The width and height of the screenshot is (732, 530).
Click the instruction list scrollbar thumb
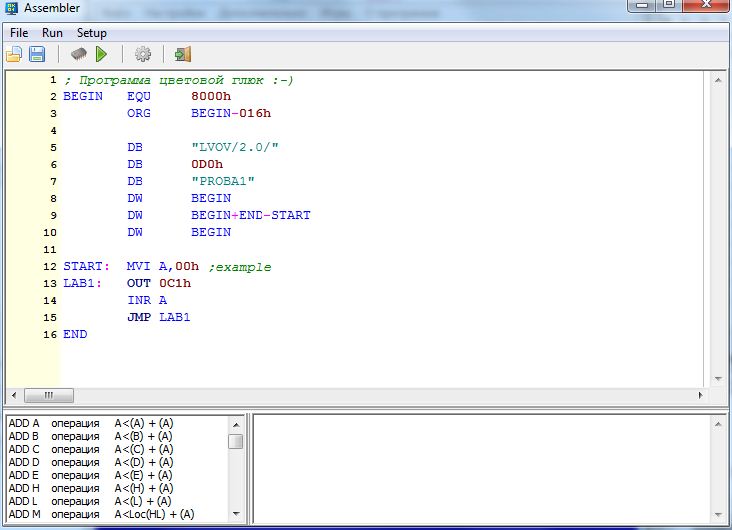tap(236, 441)
